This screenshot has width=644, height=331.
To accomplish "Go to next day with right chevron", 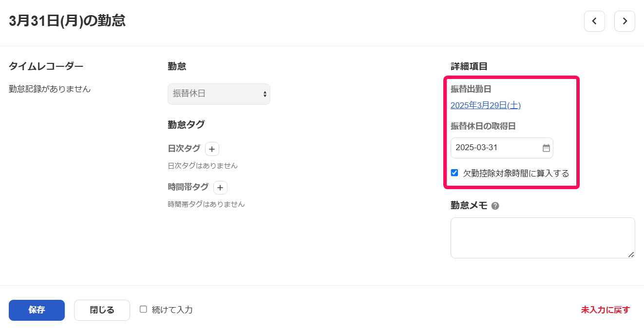I will (625, 21).
